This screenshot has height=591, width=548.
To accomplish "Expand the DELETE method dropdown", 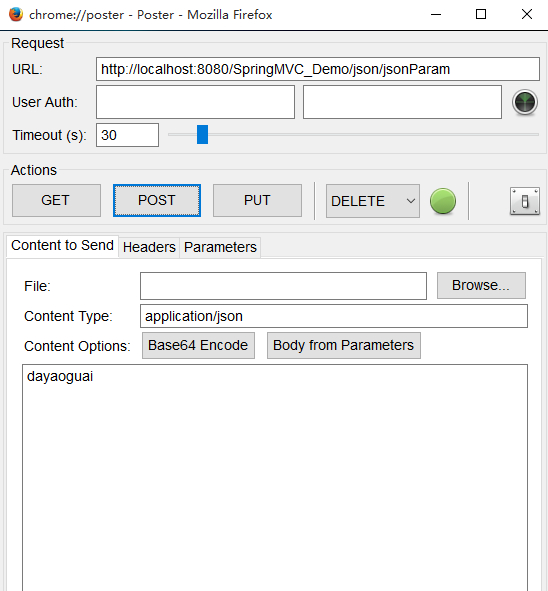I will [x=372, y=201].
